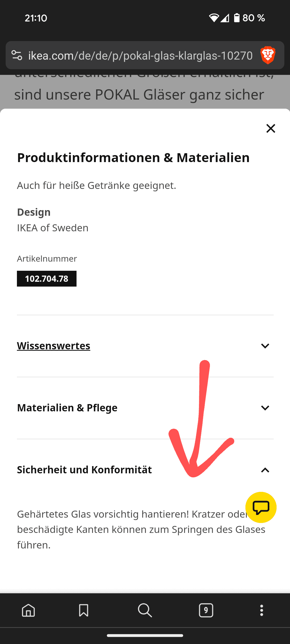Viewport: 290px width, 644px height.
Task: Click the ikea.com URL address field
Action: click(x=140, y=56)
